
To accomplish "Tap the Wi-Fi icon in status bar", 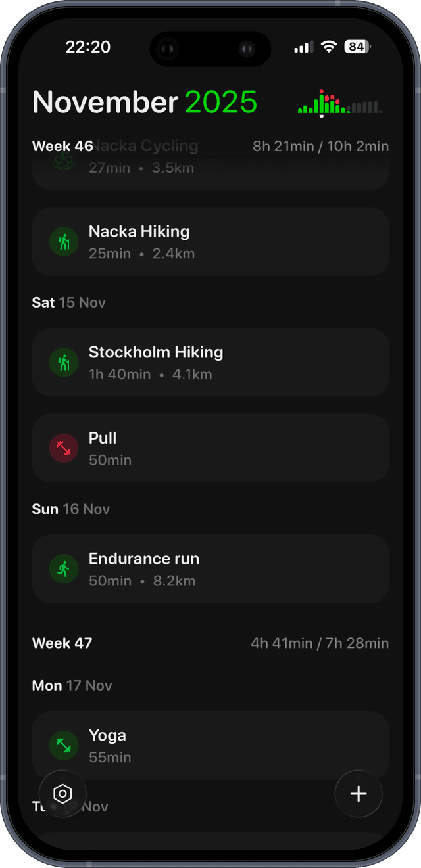I will 328,47.
